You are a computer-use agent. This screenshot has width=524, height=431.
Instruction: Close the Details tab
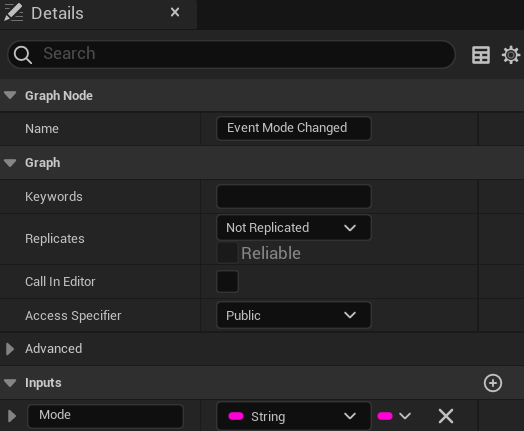tap(175, 12)
